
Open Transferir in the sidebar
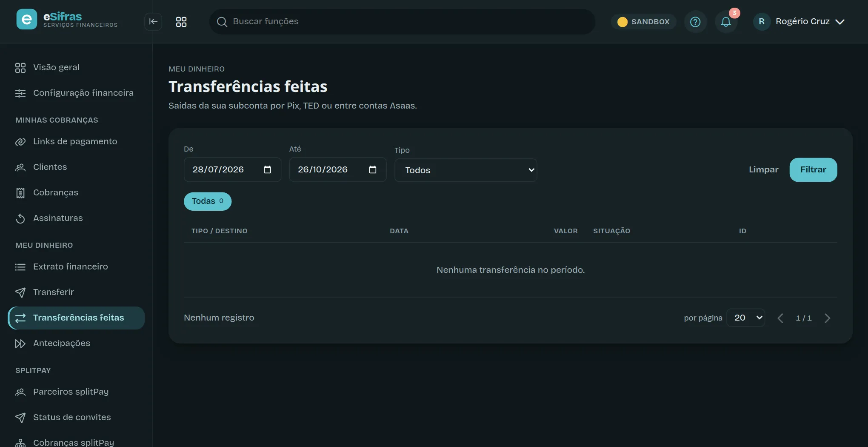tap(76, 292)
